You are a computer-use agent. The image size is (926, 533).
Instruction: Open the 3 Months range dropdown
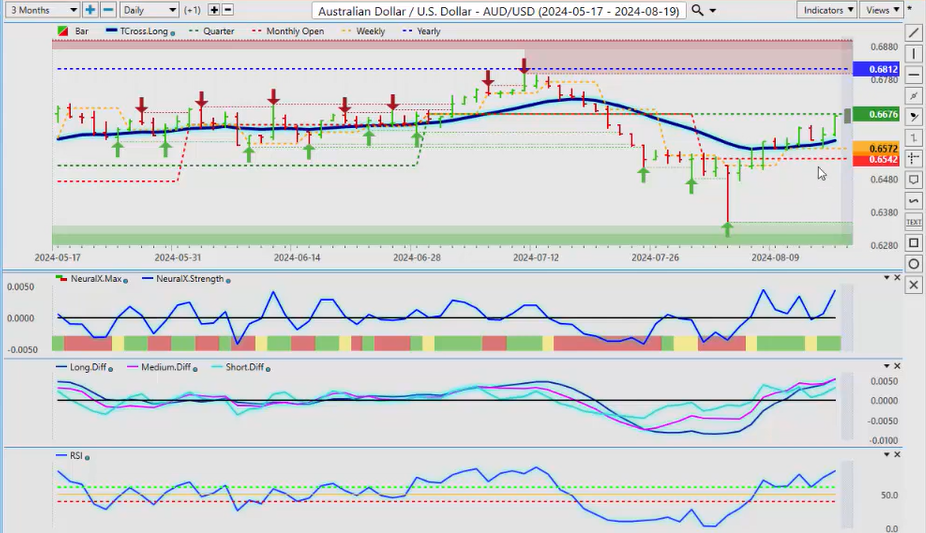tap(42, 10)
